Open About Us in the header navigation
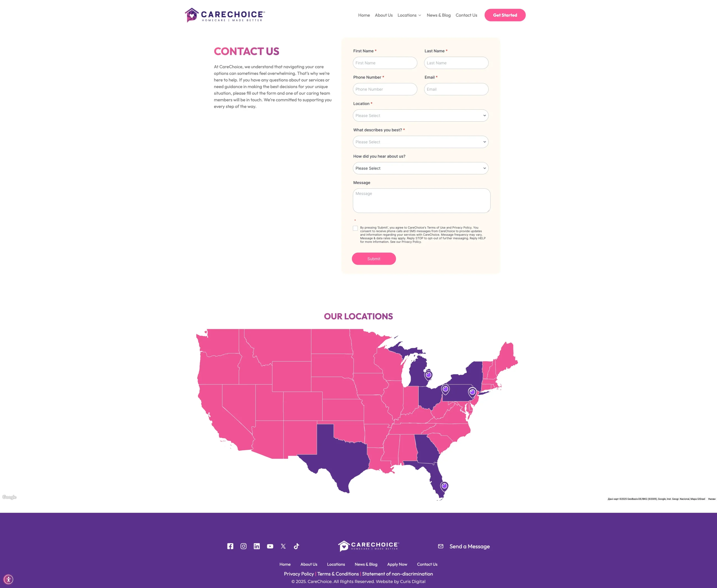Screen dimensions: 717x588 coord(384,15)
